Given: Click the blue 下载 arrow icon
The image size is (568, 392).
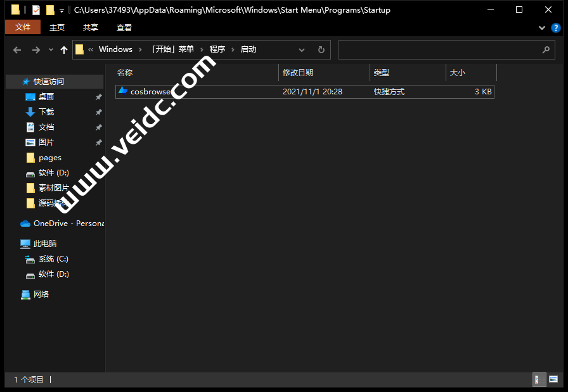Looking at the screenshot, I should pos(30,112).
